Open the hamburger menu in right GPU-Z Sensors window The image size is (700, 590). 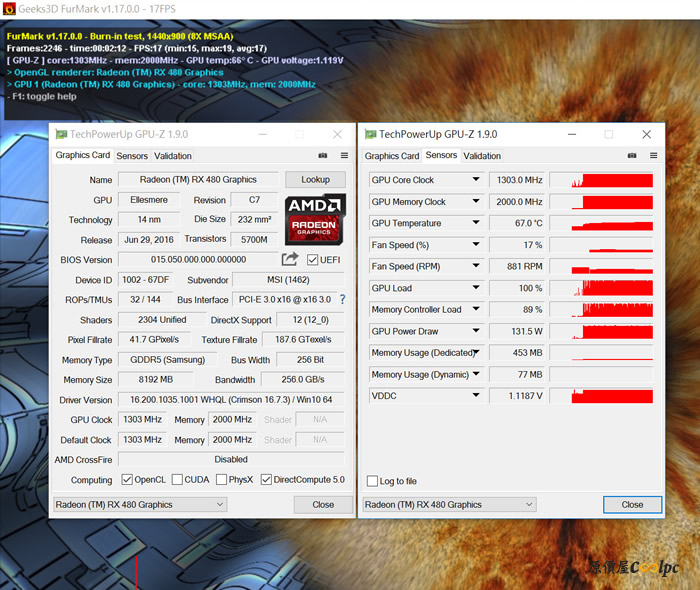point(654,155)
